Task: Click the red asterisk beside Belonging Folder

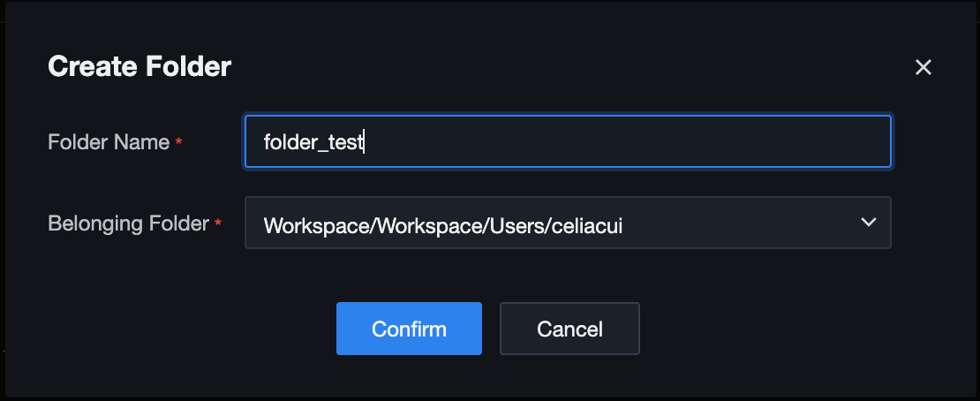Action: 218,224
